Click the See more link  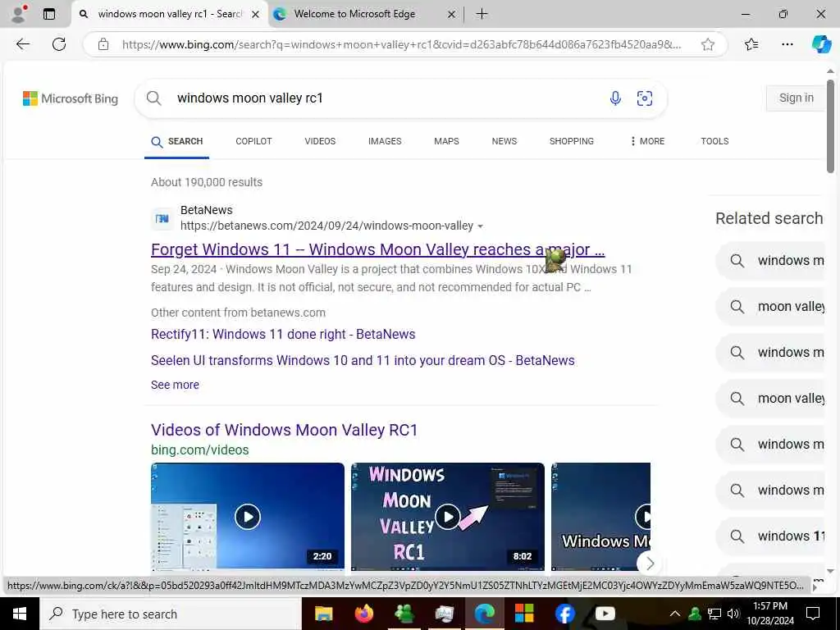click(175, 385)
